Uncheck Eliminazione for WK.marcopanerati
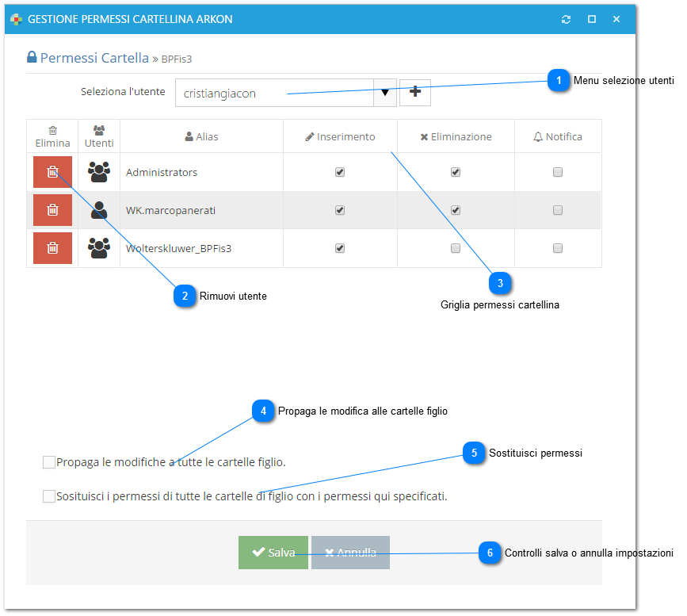The width and height of the screenshot is (687, 616). (456, 210)
